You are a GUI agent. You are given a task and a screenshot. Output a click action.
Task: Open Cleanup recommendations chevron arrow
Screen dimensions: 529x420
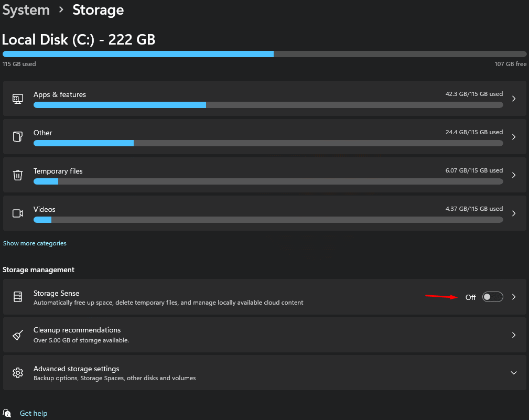(x=514, y=335)
